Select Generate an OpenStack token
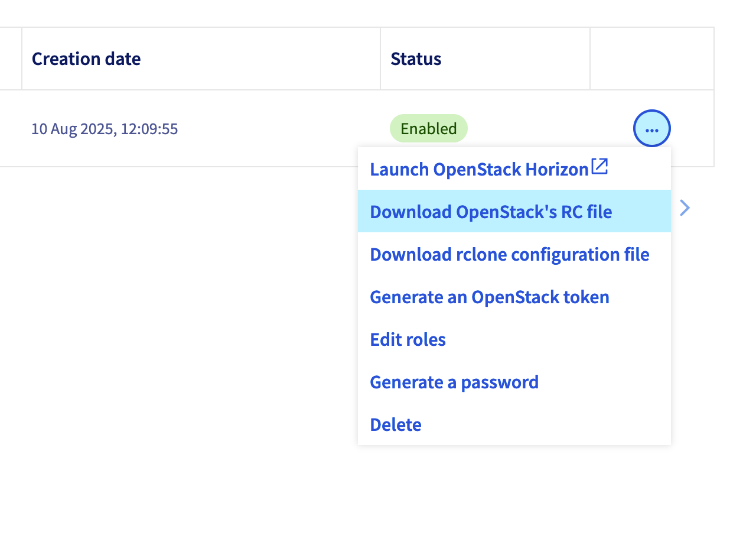 (514, 297)
